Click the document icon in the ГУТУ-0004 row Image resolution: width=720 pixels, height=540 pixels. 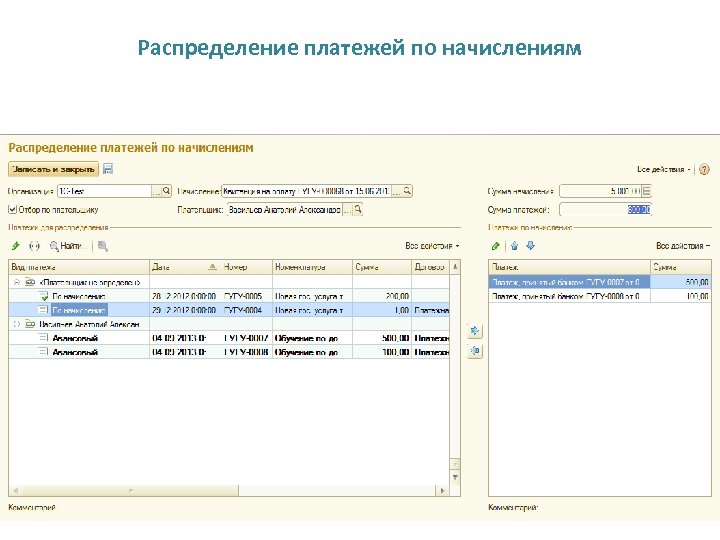click(x=44, y=310)
